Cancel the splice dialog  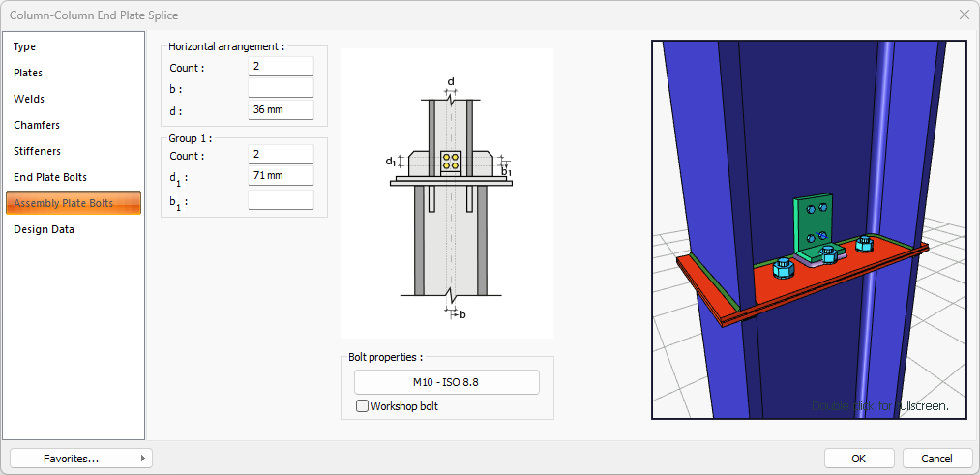936,459
